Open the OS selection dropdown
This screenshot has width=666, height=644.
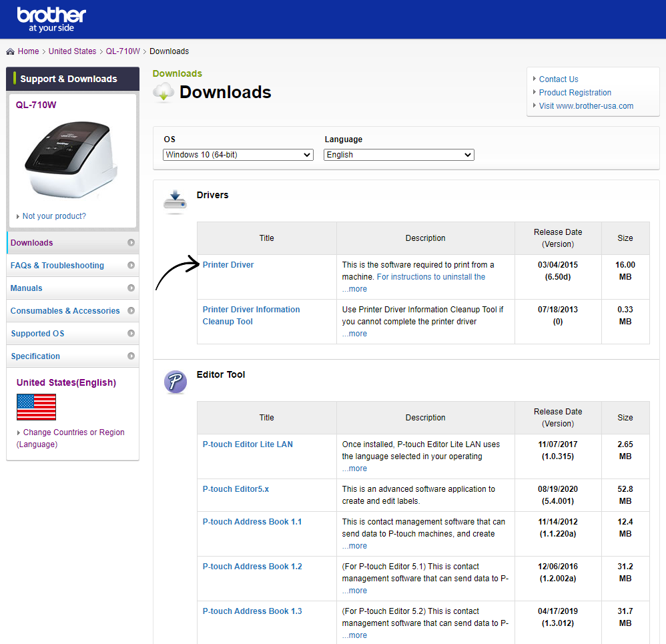point(238,155)
